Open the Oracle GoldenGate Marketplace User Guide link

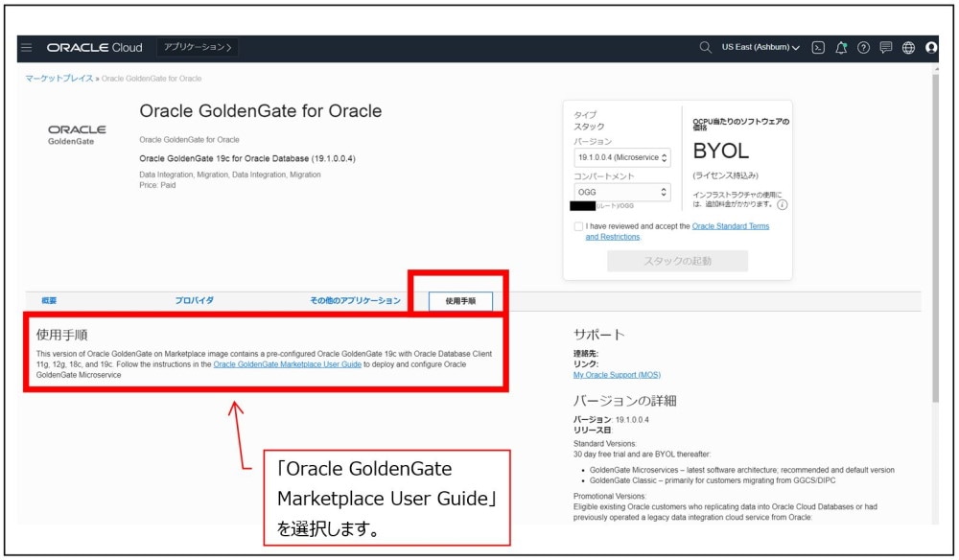(288, 364)
